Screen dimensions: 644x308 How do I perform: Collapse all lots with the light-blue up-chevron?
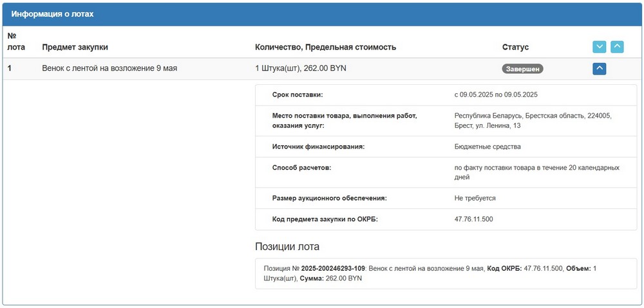point(617,47)
